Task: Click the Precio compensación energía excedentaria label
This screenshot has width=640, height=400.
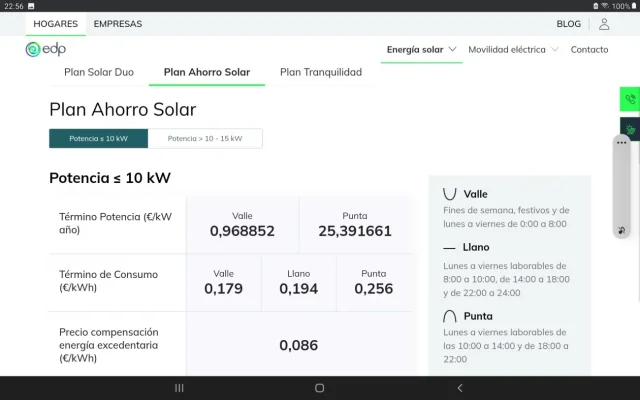Action: click(109, 345)
